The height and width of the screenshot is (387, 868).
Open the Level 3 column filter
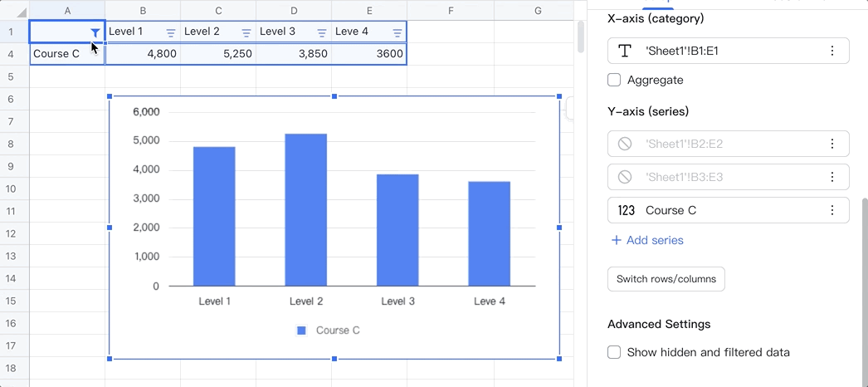tap(322, 32)
